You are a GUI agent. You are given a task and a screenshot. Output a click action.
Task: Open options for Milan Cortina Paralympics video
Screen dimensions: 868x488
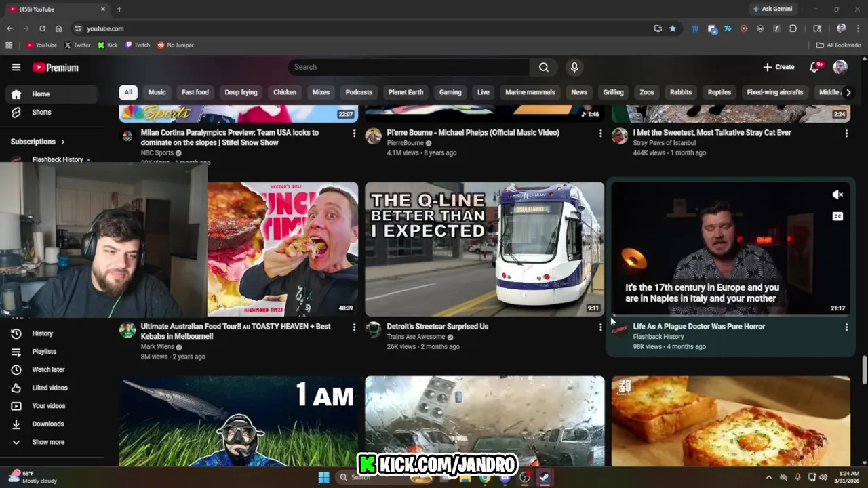click(353, 134)
